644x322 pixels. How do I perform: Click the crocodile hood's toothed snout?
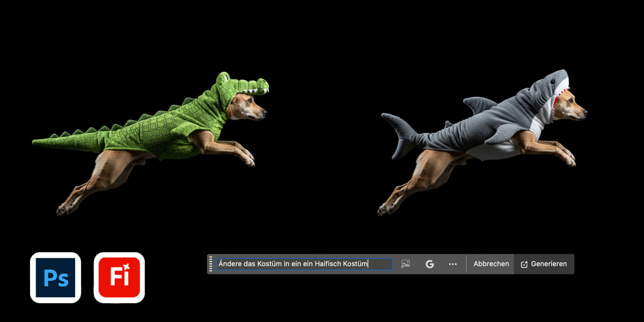(x=252, y=87)
